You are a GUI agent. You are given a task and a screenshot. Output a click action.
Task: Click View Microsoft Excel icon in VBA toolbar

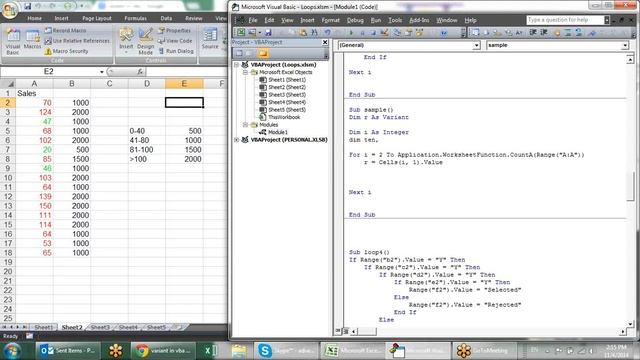tap(241, 33)
